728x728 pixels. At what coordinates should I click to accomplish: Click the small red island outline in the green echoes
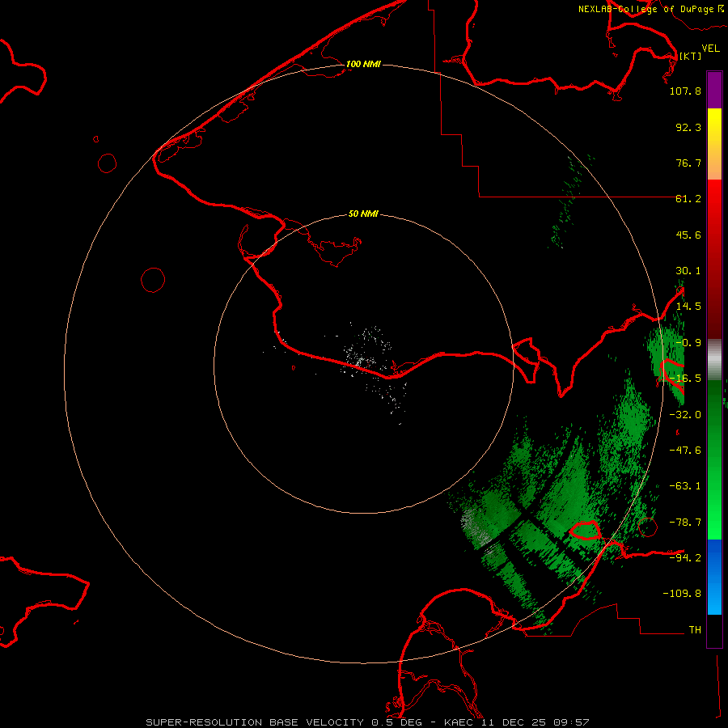(x=585, y=530)
